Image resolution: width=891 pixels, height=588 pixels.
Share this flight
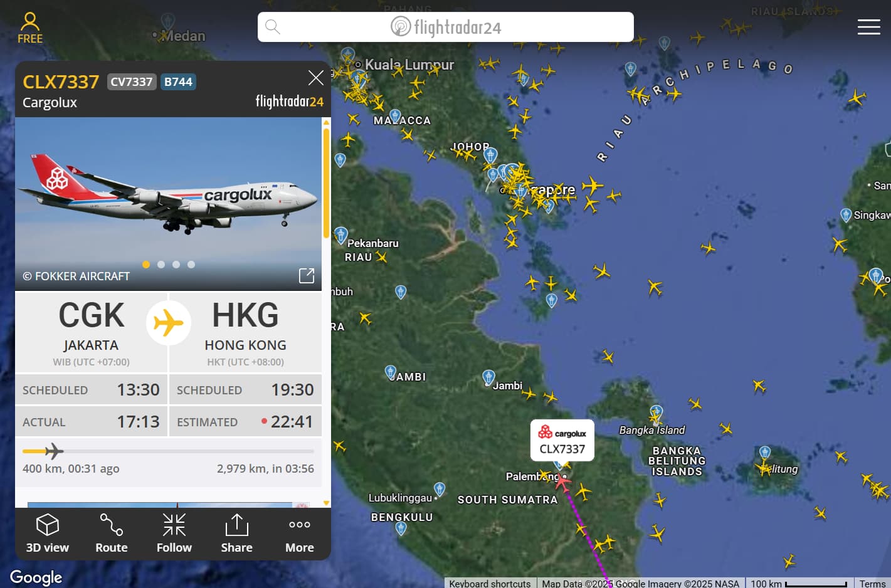237,533
